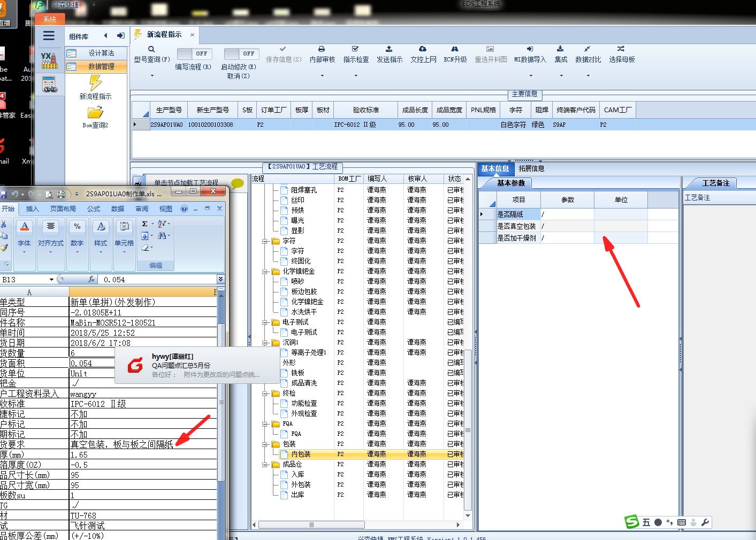Expand the Excel formula bar
Image resolution: width=756 pixels, height=540 pixels.
point(220,279)
